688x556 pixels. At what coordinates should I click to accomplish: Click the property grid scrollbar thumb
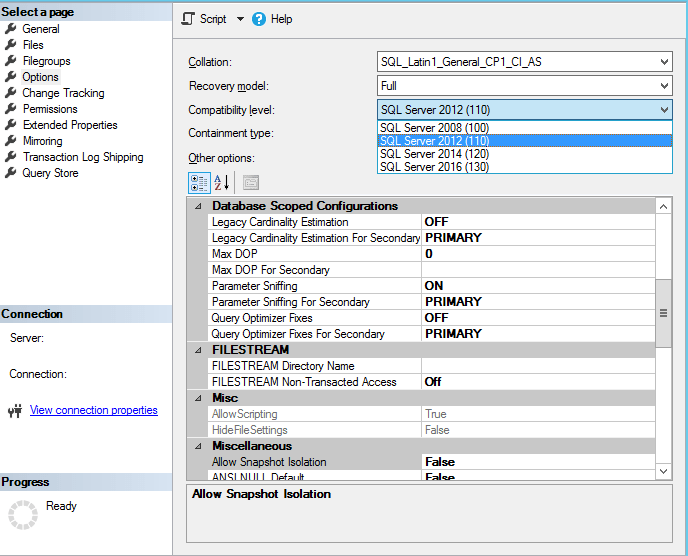click(663, 313)
